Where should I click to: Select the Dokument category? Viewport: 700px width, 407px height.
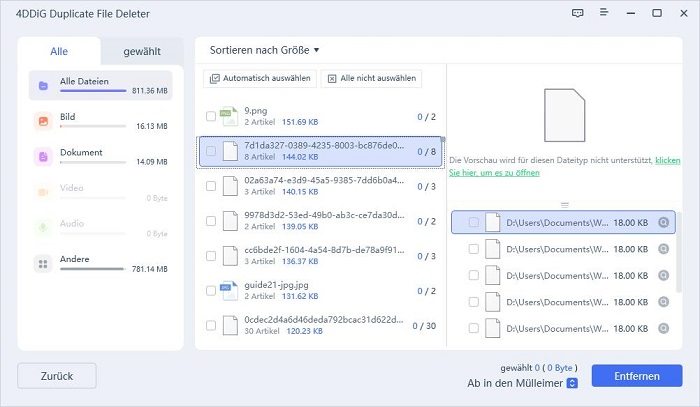click(x=100, y=157)
